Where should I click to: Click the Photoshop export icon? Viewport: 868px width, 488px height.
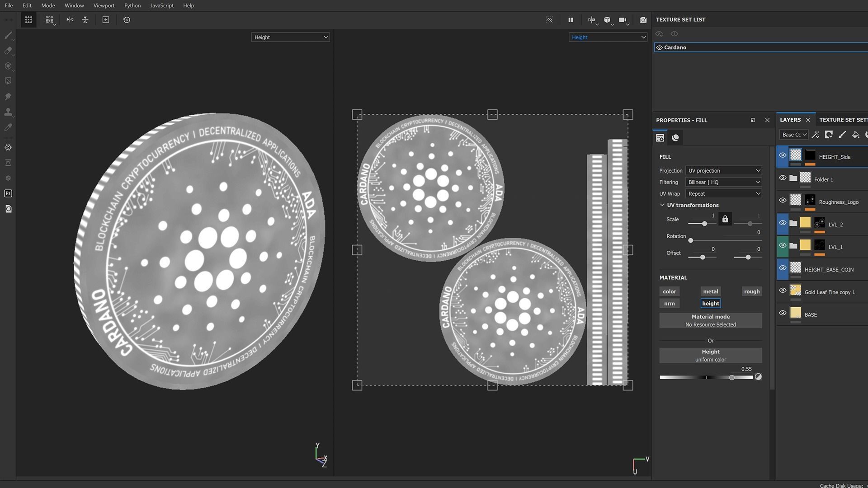8,193
